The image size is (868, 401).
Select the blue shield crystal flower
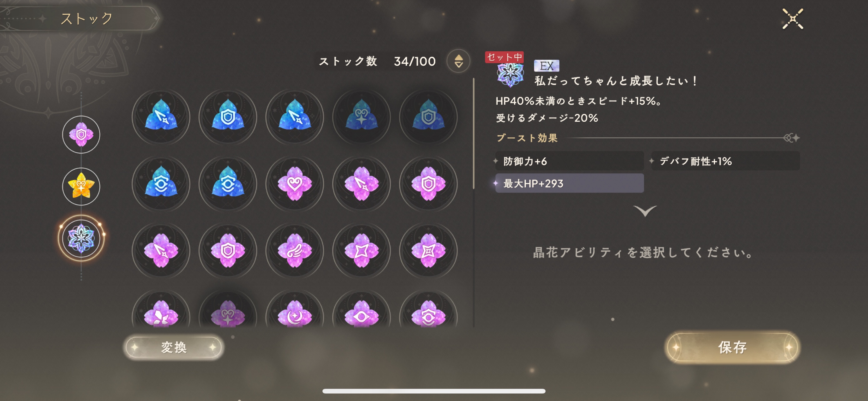tap(228, 116)
